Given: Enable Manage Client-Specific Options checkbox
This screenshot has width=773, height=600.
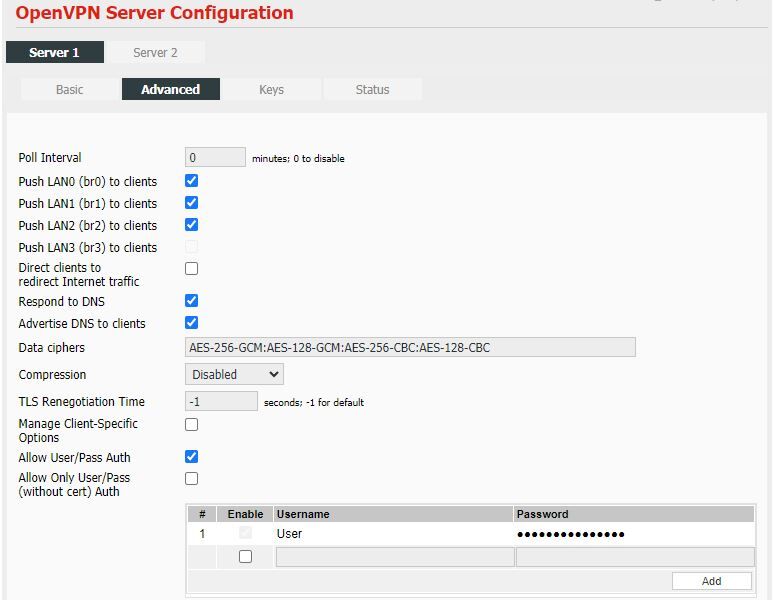Looking at the screenshot, I should point(191,424).
